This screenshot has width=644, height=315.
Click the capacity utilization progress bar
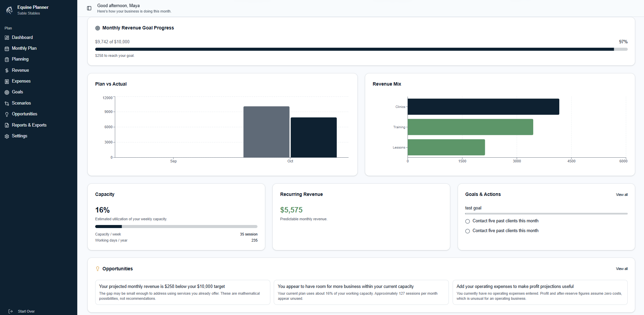pyautogui.click(x=176, y=226)
